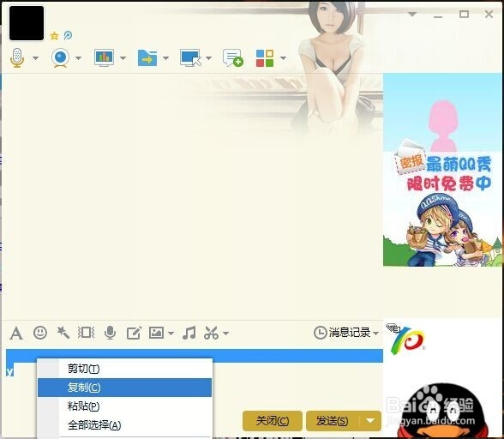Expand apps grid dropdown arrow

click(283, 58)
